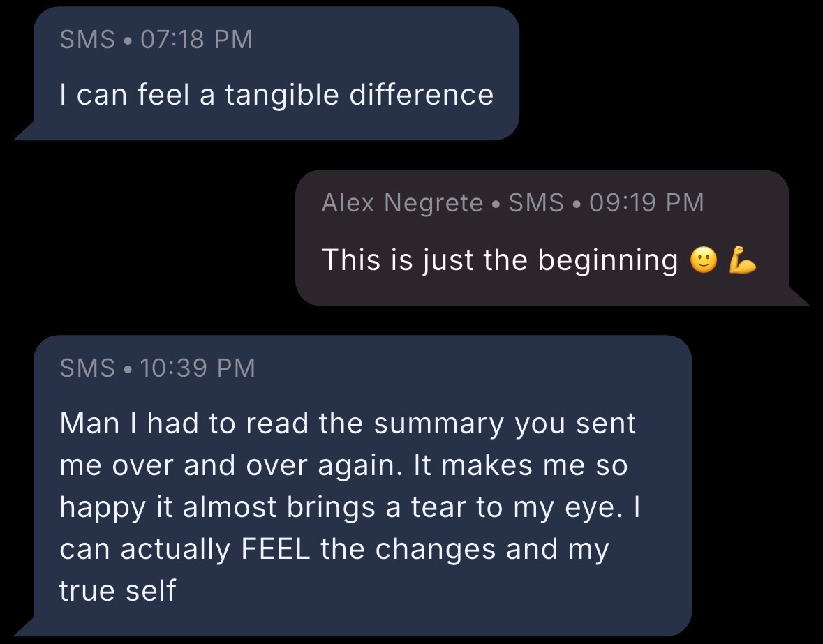Click the capitalized word "FEEL"
The height and width of the screenshot is (644, 823).
(276, 549)
